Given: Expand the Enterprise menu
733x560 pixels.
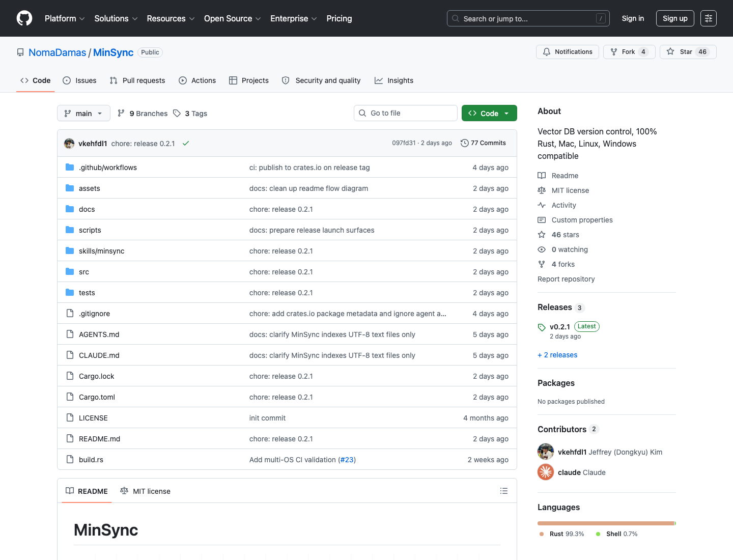Looking at the screenshot, I should pyautogui.click(x=294, y=18).
